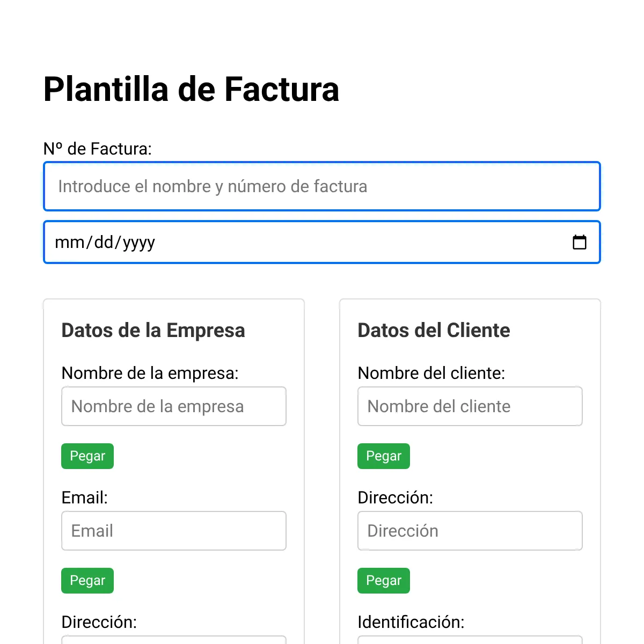This screenshot has width=644, height=644.
Task: Click Pegar button below client name field
Action: coord(384,456)
